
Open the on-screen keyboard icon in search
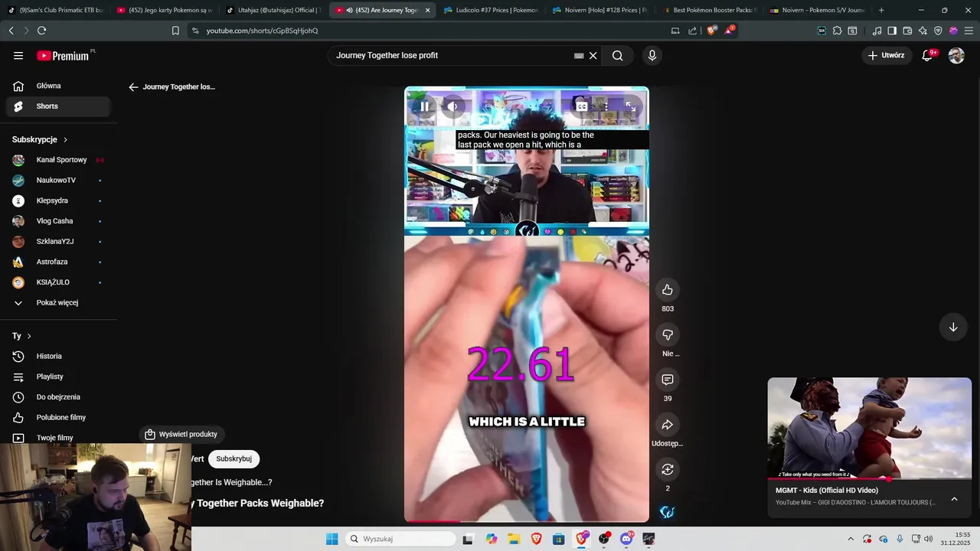click(x=579, y=55)
